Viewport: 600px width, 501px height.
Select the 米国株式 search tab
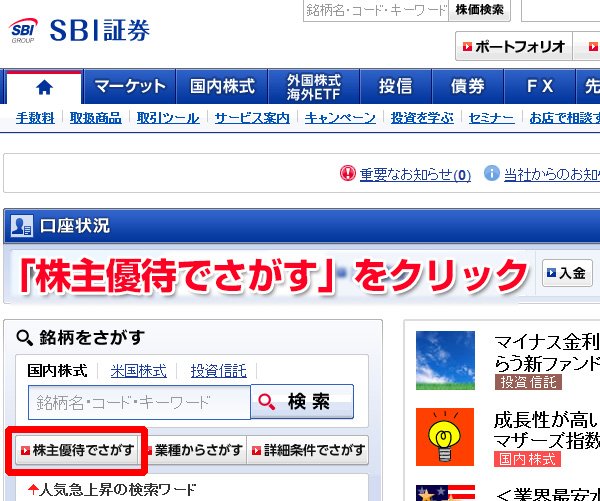(139, 371)
